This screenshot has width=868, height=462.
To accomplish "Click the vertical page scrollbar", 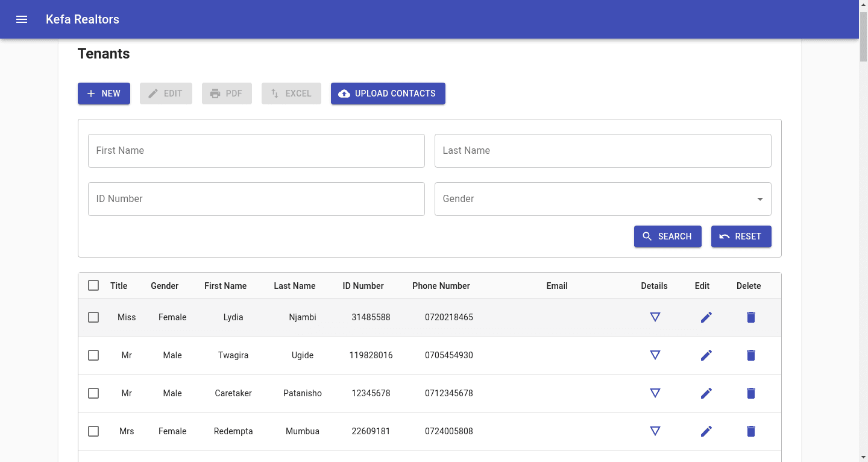I will [x=863, y=241].
